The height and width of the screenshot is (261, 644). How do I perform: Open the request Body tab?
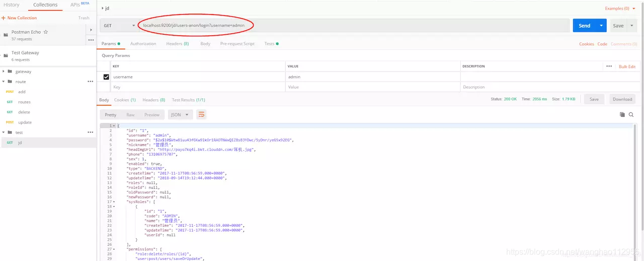[x=205, y=44]
